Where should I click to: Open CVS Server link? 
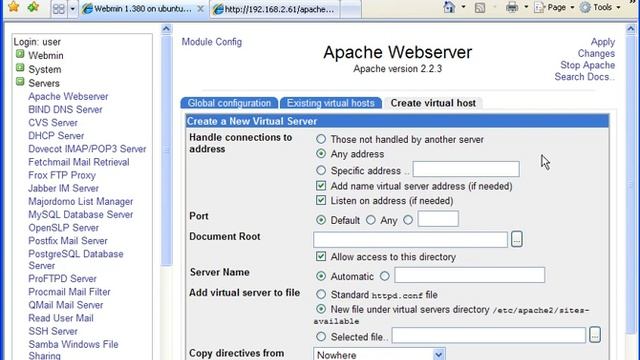(53, 123)
